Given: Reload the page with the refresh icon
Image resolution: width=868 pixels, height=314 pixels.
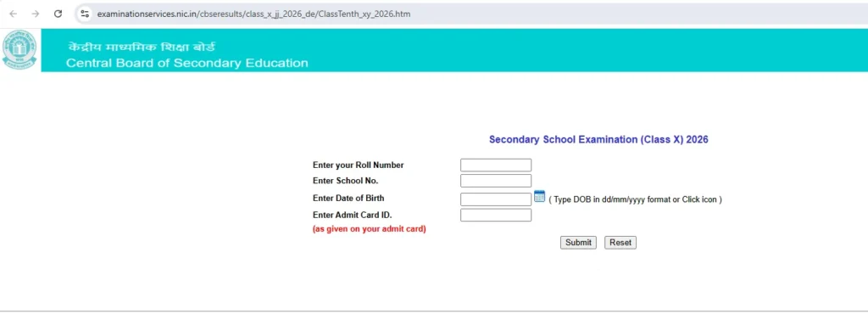Looking at the screenshot, I should pyautogui.click(x=58, y=14).
